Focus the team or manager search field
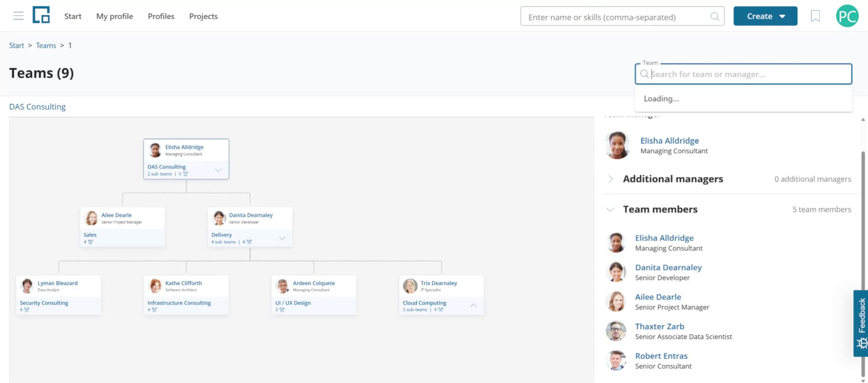 (743, 74)
